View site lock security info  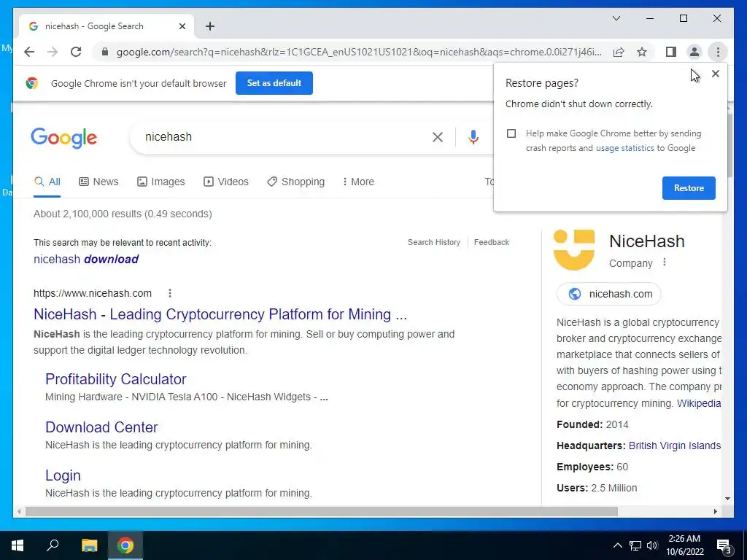105,52
